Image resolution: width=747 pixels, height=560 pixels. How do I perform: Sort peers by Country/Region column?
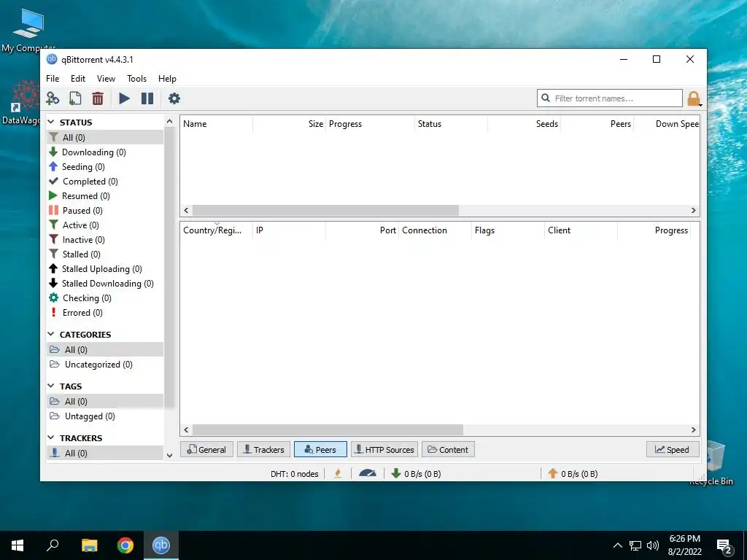pos(217,230)
